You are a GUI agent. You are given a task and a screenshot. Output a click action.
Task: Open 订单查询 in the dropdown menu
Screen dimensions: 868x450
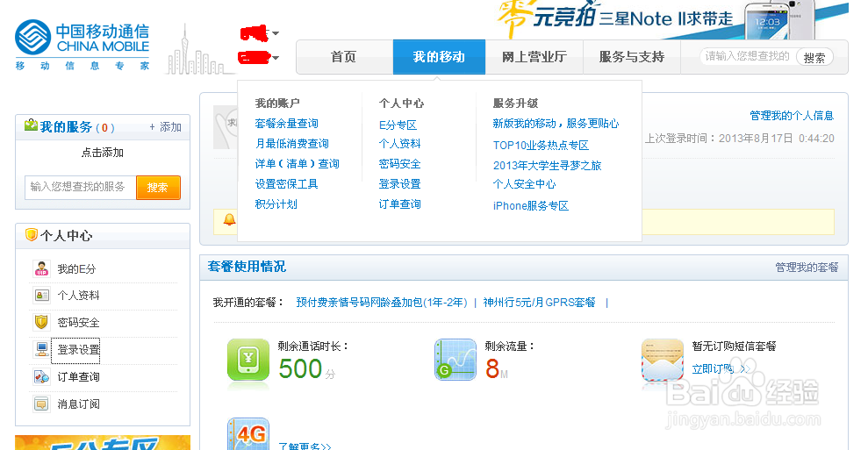399,204
